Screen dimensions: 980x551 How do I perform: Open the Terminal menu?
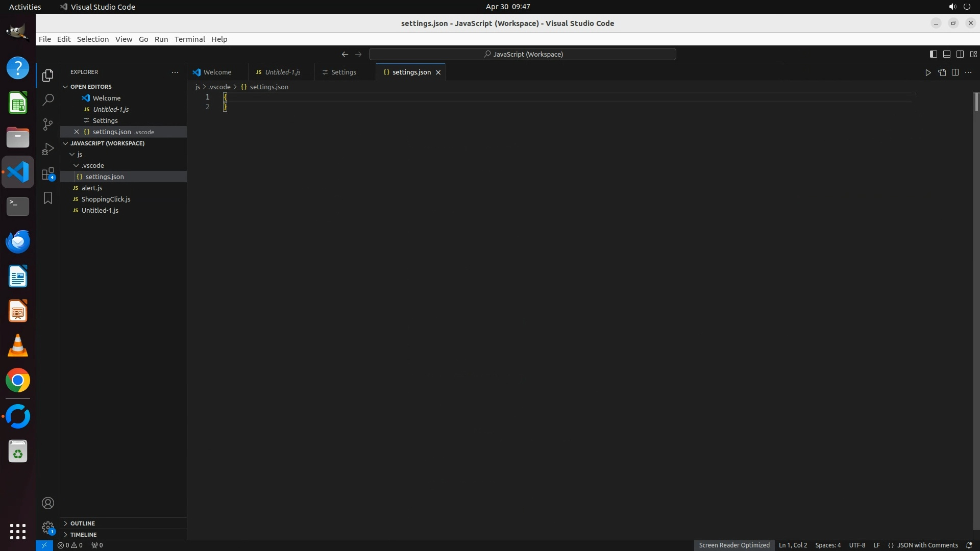(x=189, y=39)
